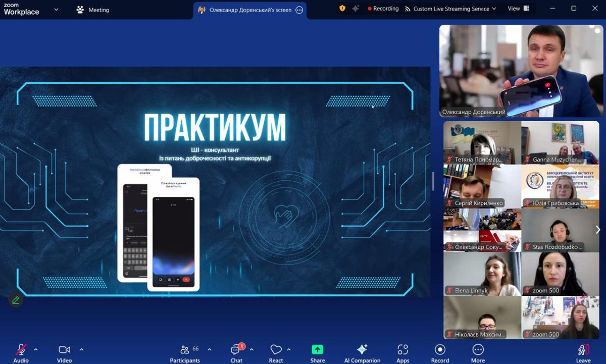Open the View layout menu
Image resolution: width=606 pixels, height=364 pixels.
pyautogui.click(x=518, y=9)
